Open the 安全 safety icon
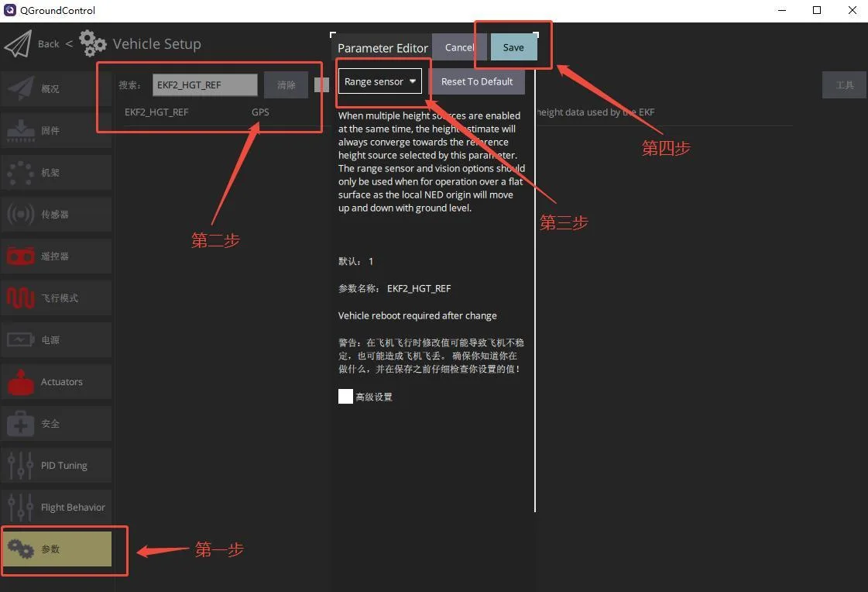This screenshot has width=868, height=592. [20, 424]
